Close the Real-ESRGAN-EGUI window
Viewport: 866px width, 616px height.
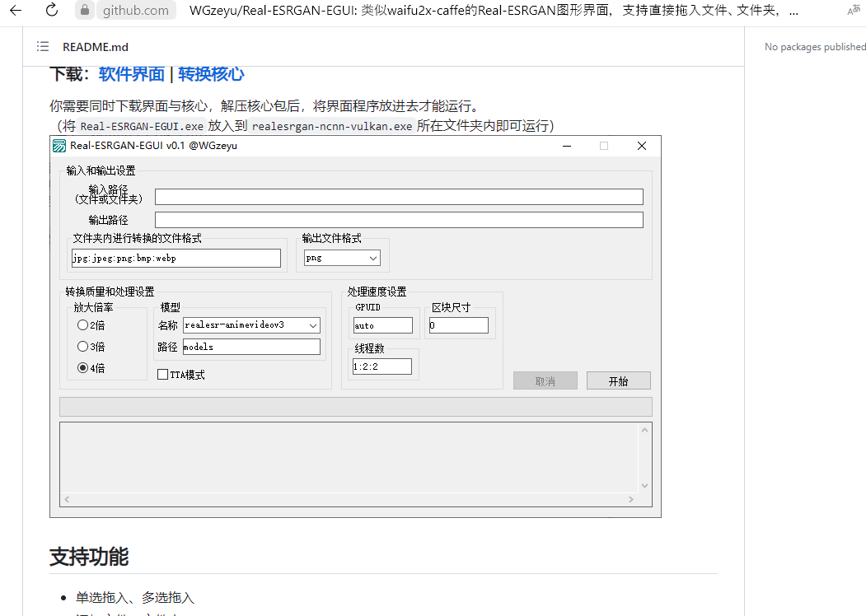pyautogui.click(x=641, y=146)
